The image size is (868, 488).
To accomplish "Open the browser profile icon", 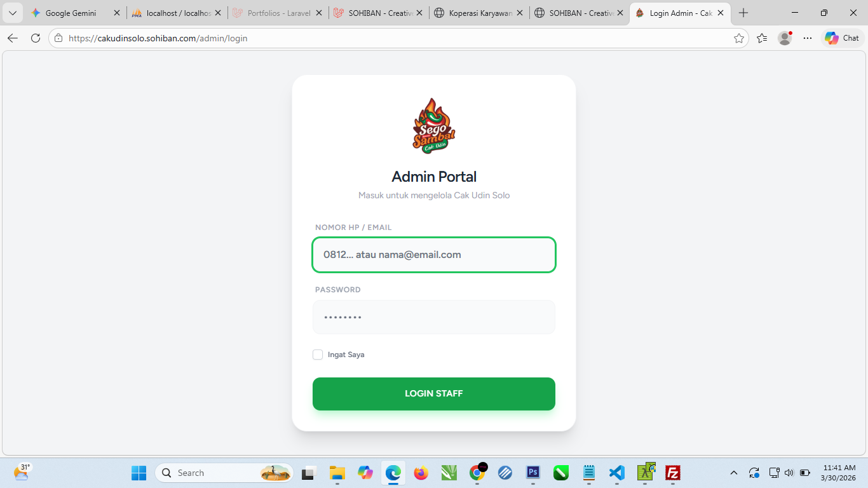I will tap(785, 38).
